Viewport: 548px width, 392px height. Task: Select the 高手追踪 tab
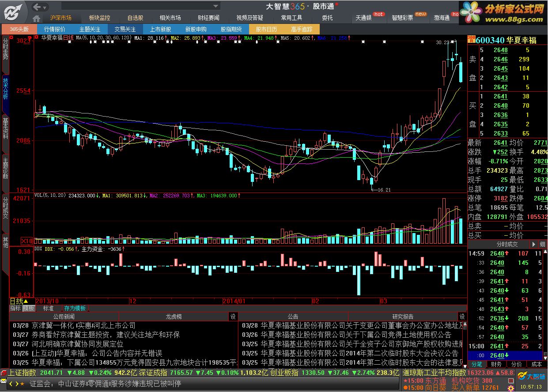302,29
